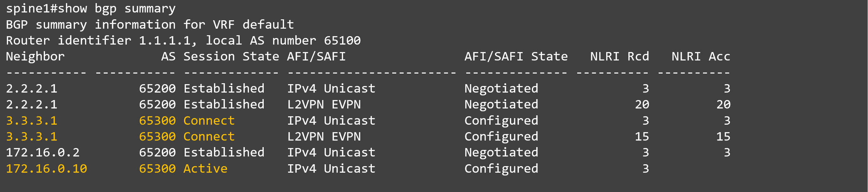Screen dimensions: 868x192
Task: Click the router identifier 1.1.1.1
Action: [164, 41]
